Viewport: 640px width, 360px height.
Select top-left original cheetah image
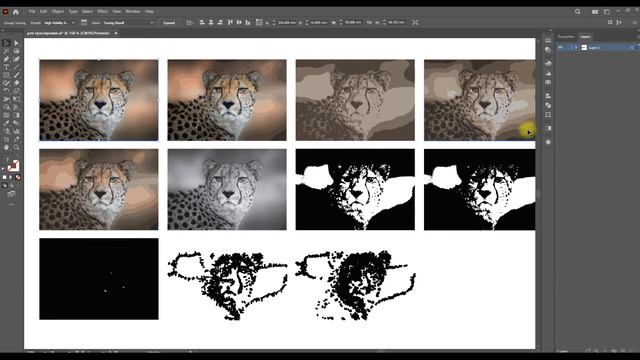(99, 100)
